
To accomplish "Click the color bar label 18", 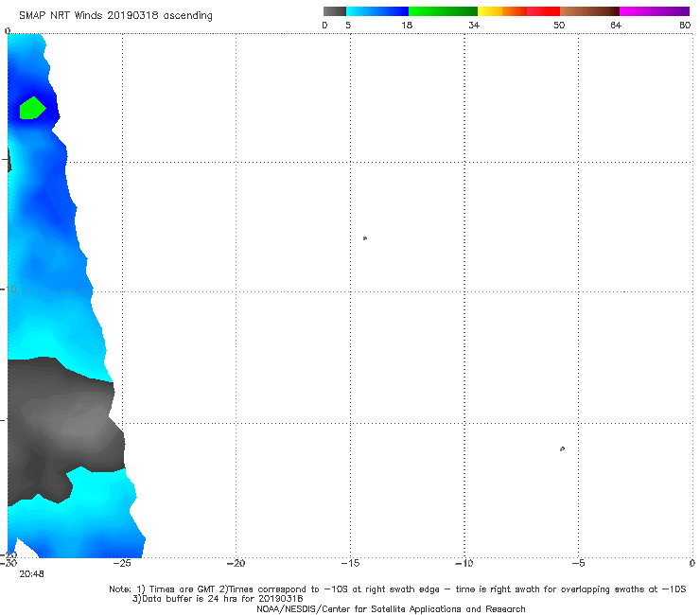I will (407, 25).
